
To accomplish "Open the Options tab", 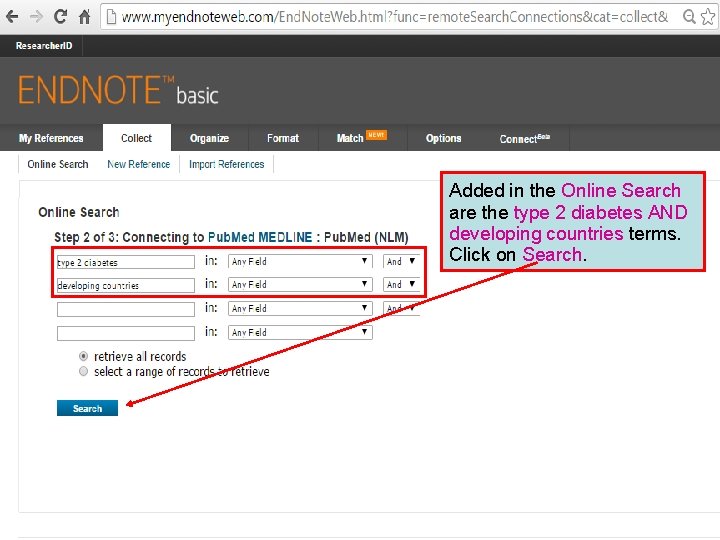I will pos(443,138).
